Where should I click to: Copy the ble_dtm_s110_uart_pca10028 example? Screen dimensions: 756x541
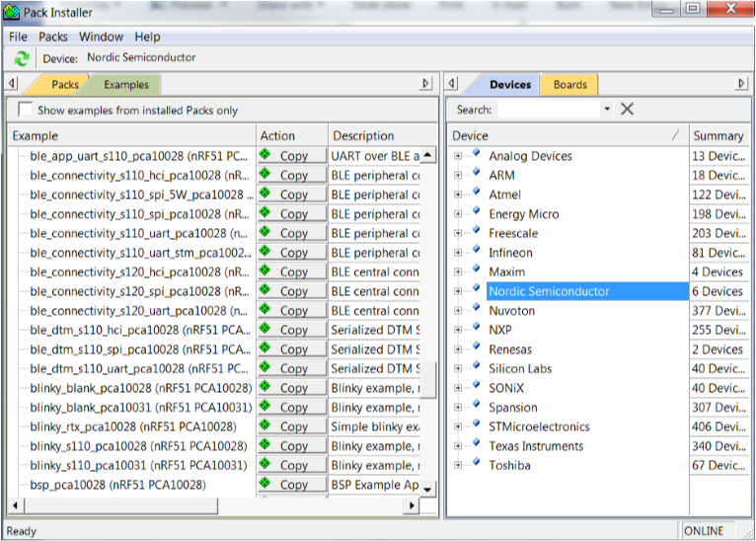coord(292,368)
